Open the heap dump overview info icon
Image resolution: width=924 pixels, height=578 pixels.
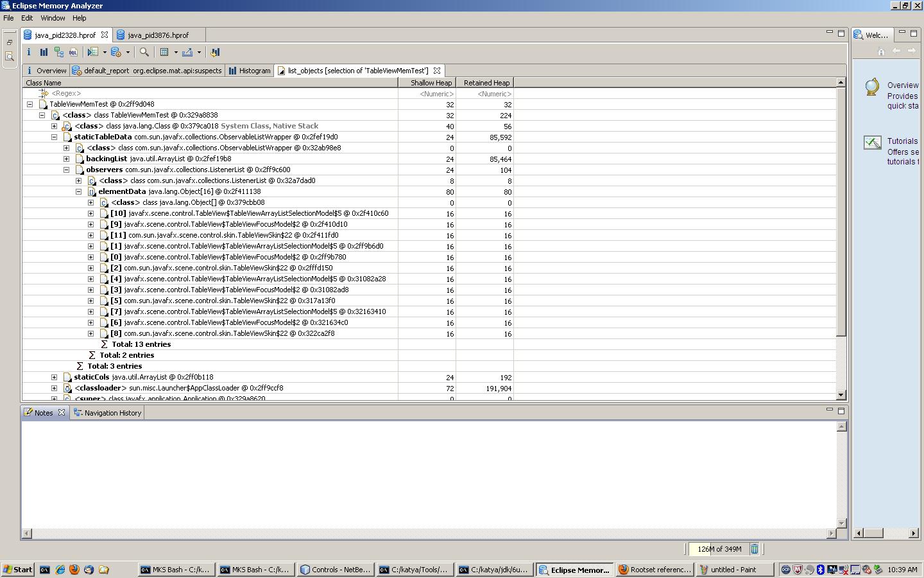pyautogui.click(x=29, y=53)
